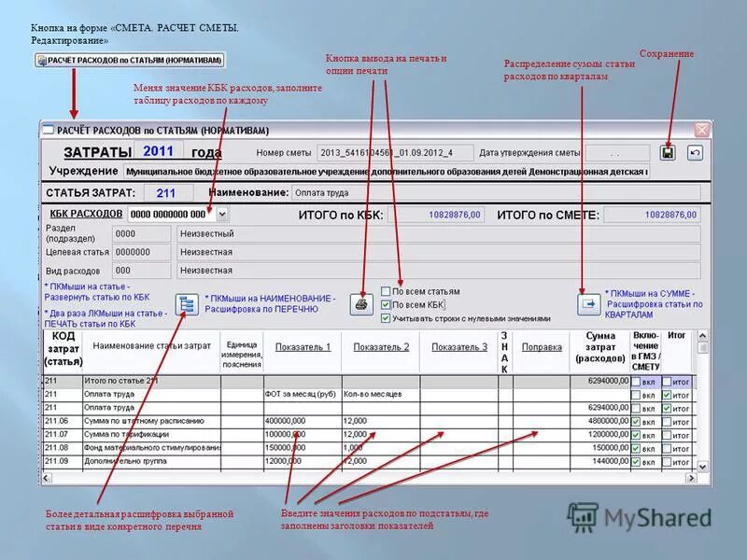This screenshot has height=560, width=747.
Task: Click the ИТОГО по СМЕТЕ value field
Action: [652, 215]
